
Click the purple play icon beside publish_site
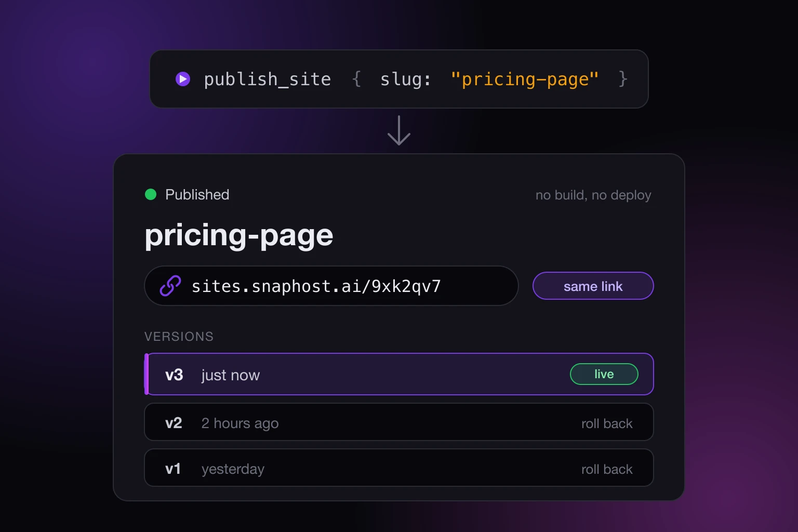click(x=183, y=79)
